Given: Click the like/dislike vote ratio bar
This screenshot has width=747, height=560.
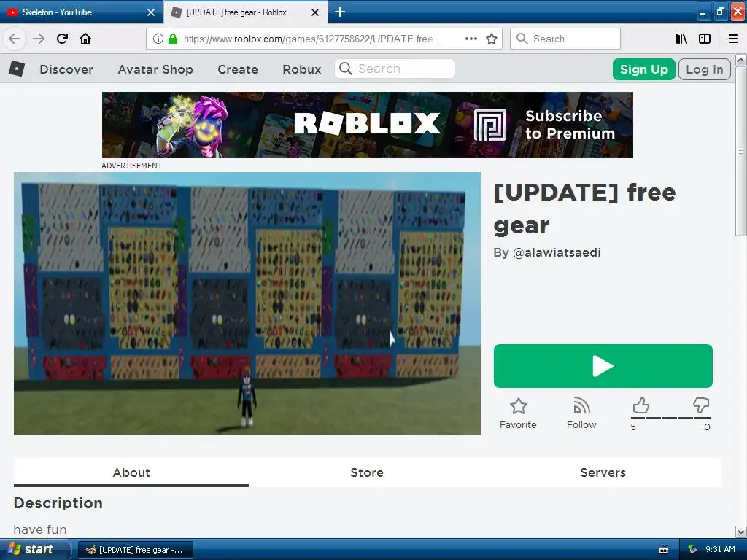Looking at the screenshot, I should 670,417.
